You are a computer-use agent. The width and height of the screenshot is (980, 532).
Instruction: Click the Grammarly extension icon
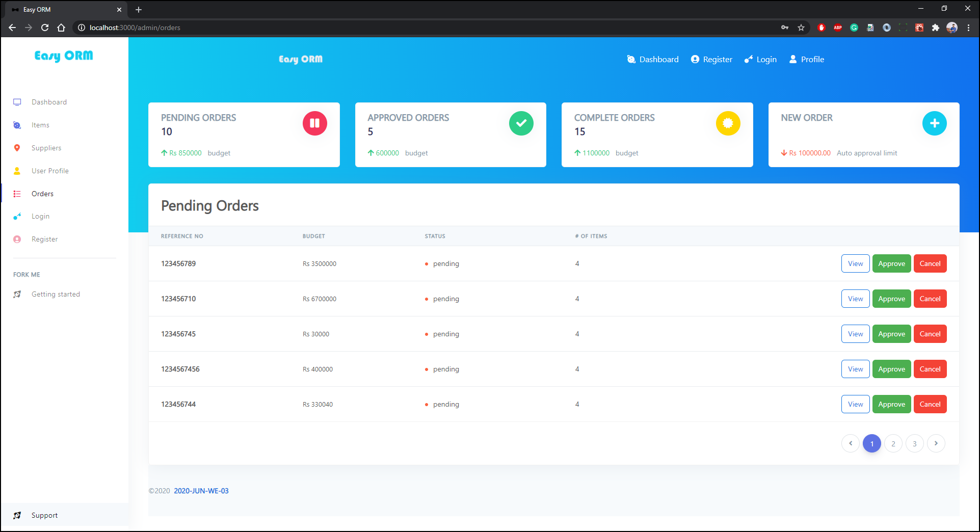[x=854, y=28]
